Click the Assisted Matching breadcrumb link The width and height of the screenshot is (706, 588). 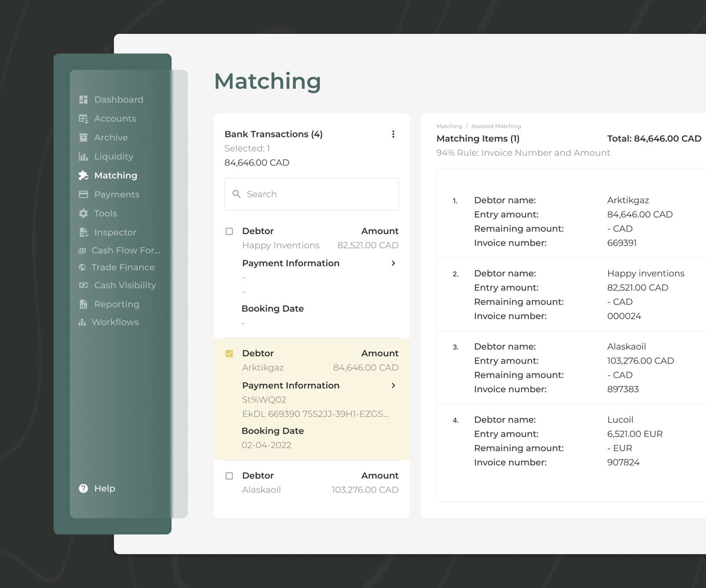coord(496,126)
